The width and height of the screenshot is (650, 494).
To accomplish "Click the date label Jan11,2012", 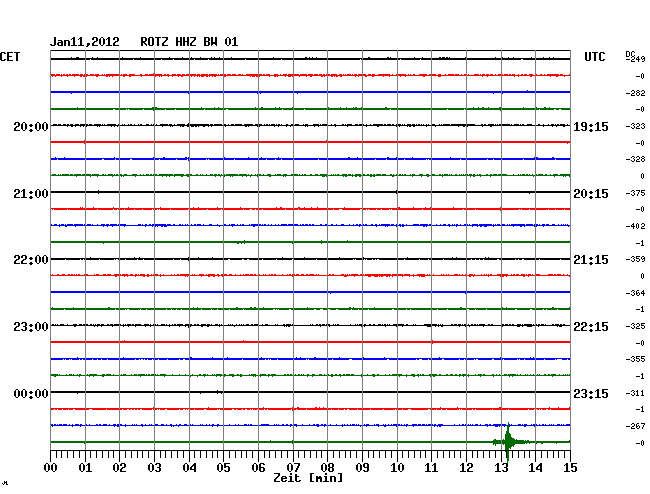I will (x=85, y=42).
